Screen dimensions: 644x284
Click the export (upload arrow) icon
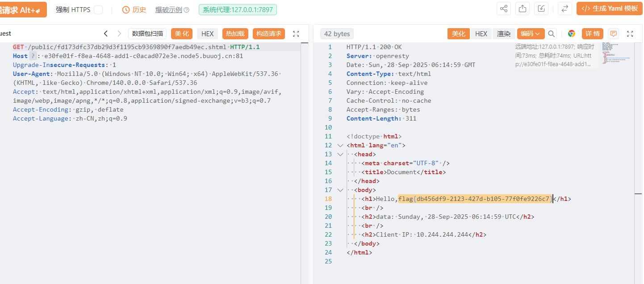coord(523,8)
